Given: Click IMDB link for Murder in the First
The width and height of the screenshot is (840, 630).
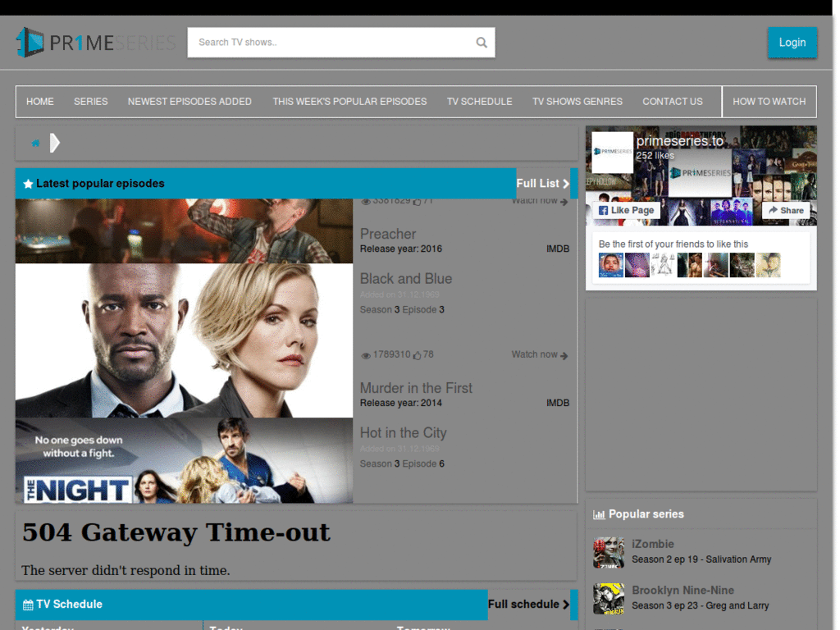Looking at the screenshot, I should [x=558, y=403].
